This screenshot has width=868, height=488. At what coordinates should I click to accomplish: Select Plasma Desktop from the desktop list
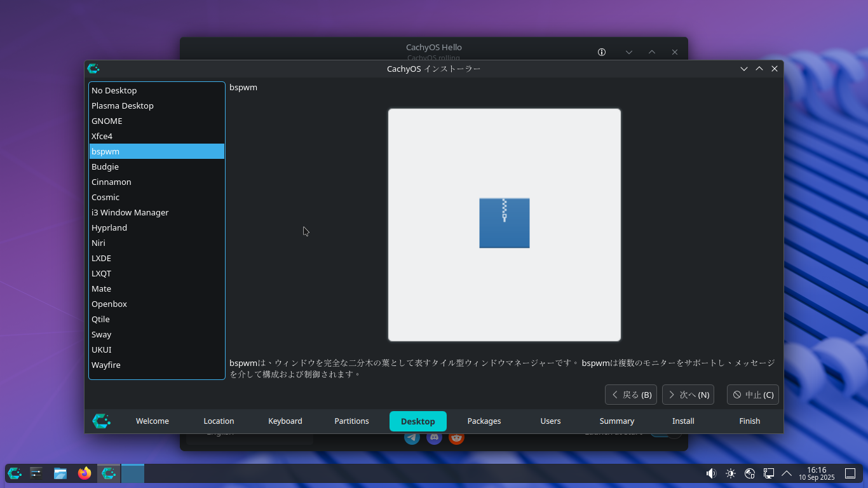click(x=123, y=105)
